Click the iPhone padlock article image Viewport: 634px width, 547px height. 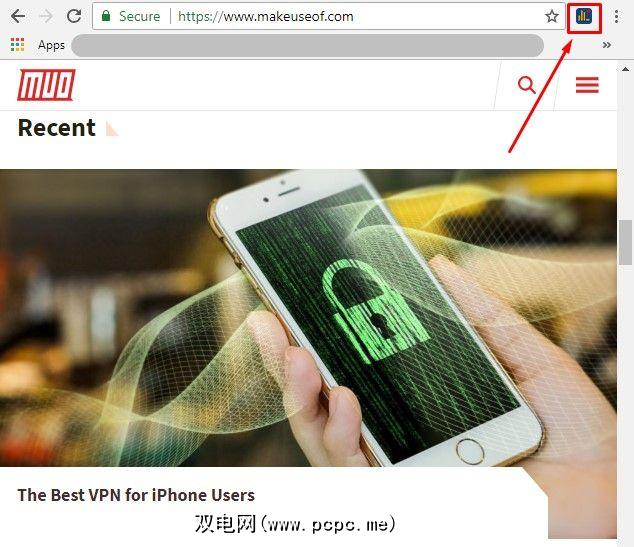click(x=308, y=318)
